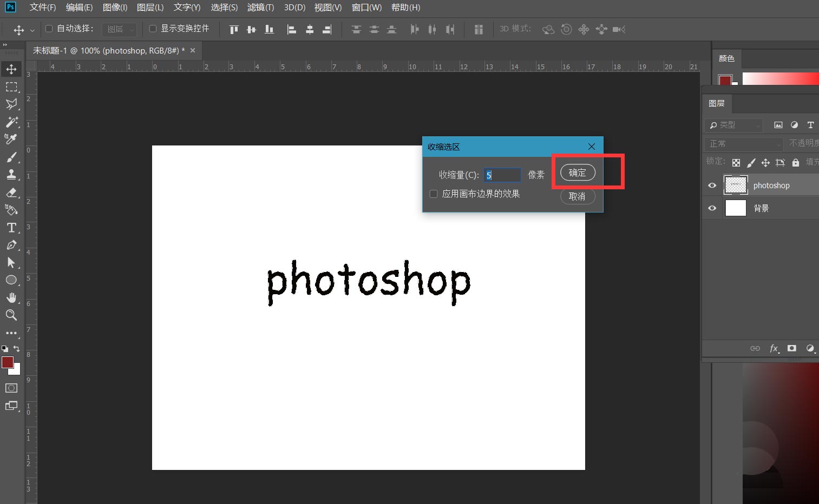The width and height of the screenshot is (819, 504).
Task: Open the fx layer style button
Action: pyautogui.click(x=774, y=348)
